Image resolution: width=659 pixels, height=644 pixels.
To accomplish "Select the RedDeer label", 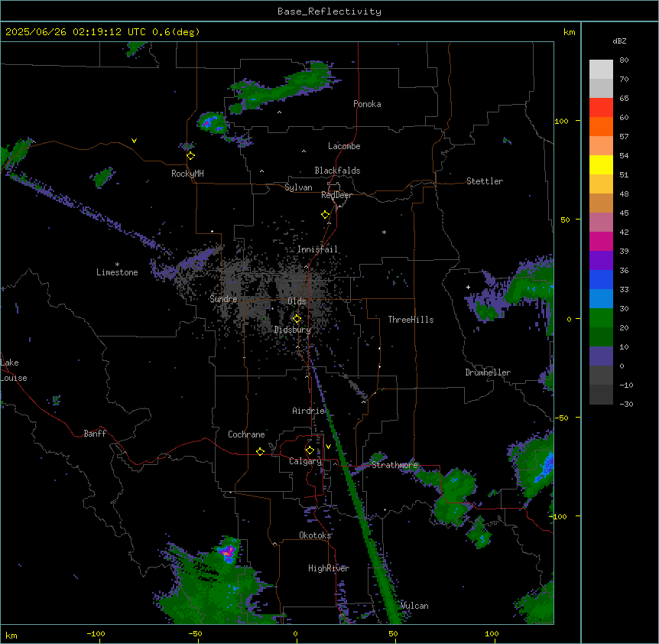I will click(x=336, y=195).
